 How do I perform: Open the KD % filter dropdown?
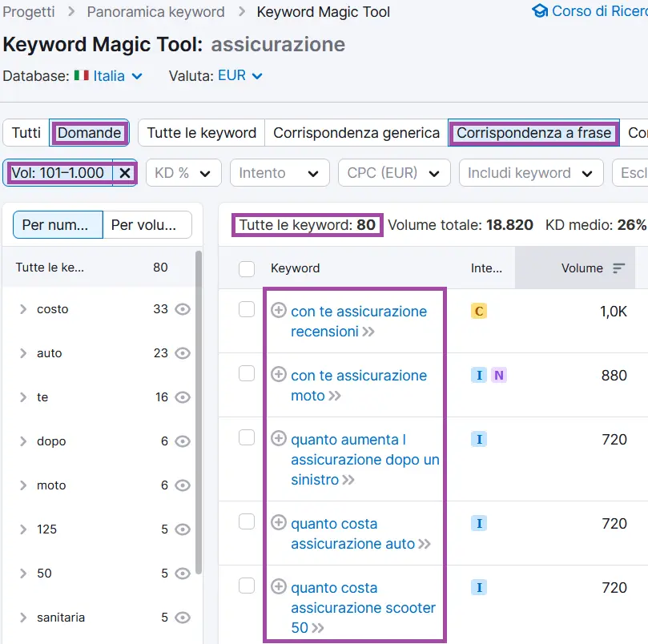click(x=183, y=173)
